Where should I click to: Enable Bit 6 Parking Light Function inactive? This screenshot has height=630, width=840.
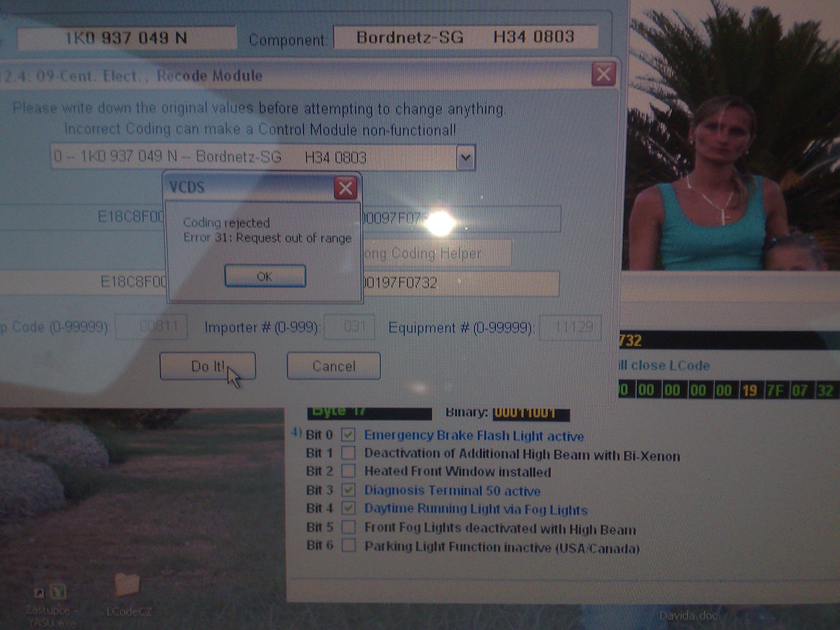pos(348,546)
